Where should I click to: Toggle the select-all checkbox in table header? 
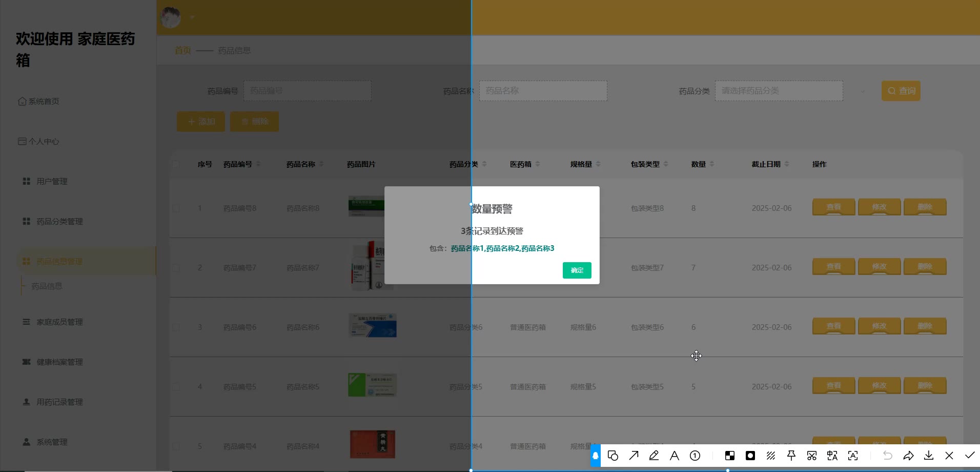pyautogui.click(x=176, y=164)
